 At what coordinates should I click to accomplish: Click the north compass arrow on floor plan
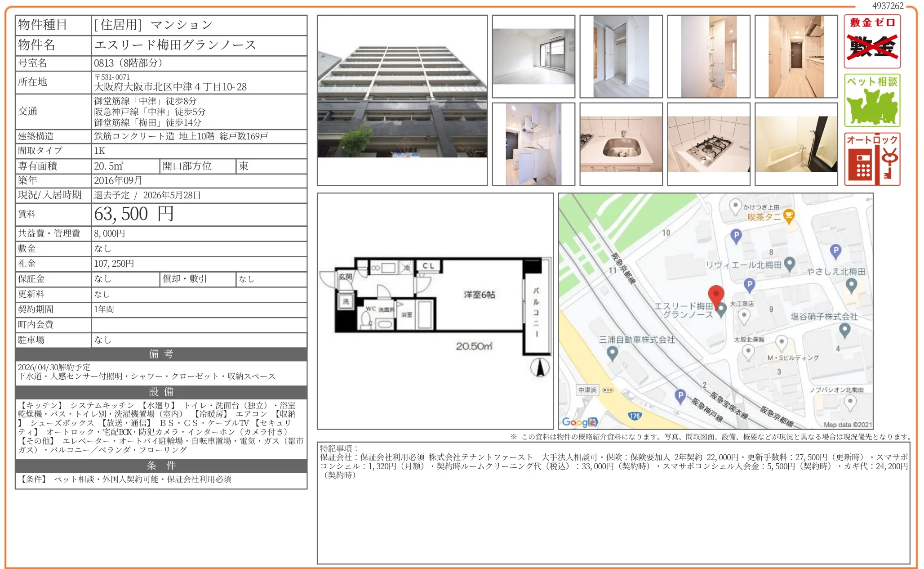point(540,367)
